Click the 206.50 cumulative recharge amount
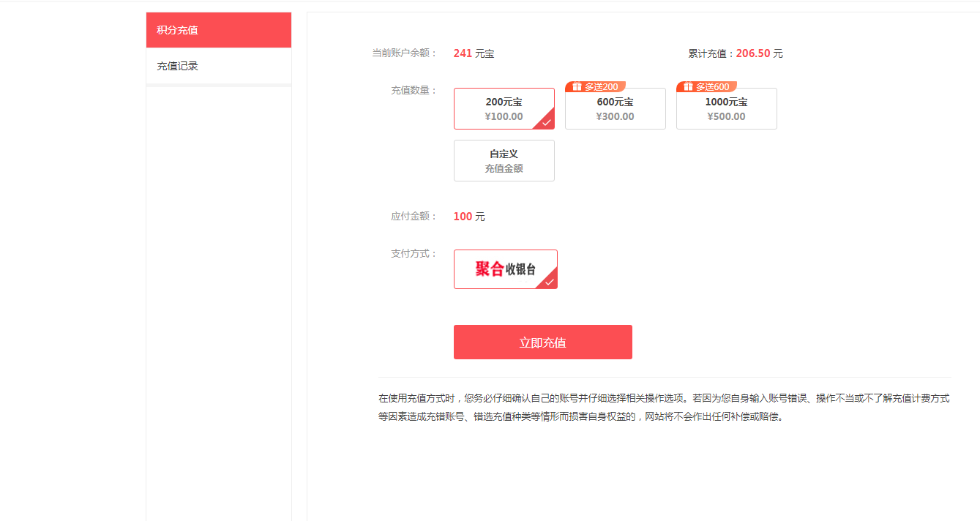Viewport: 980px width, 521px height. click(x=753, y=53)
